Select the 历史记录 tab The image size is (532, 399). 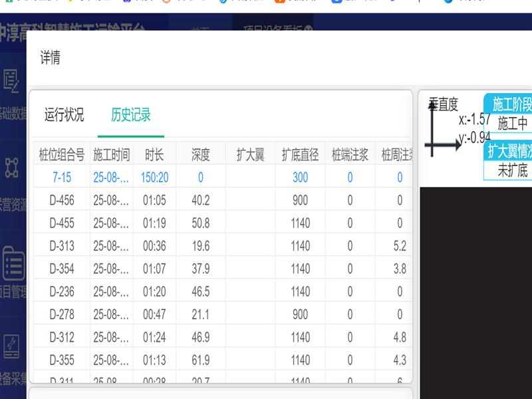(x=131, y=114)
